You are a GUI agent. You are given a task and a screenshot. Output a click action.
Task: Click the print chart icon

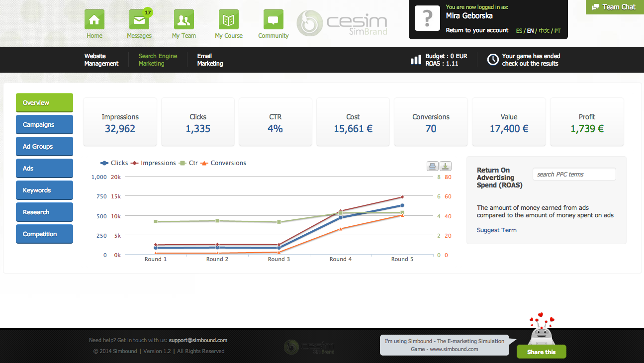pyautogui.click(x=432, y=166)
